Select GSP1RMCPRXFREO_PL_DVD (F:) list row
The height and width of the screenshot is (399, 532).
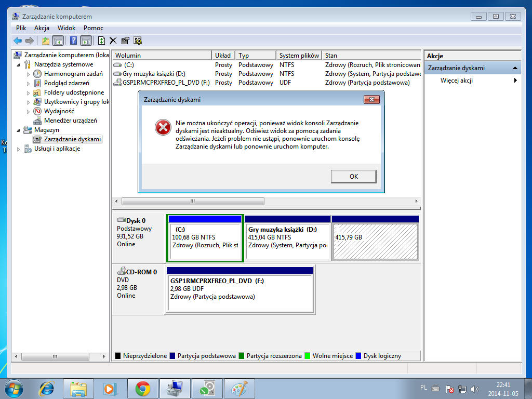coord(267,83)
